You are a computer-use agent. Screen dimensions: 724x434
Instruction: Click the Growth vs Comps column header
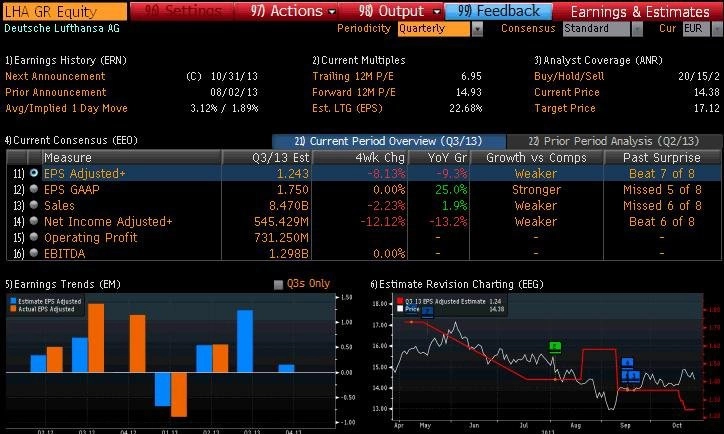click(x=537, y=157)
